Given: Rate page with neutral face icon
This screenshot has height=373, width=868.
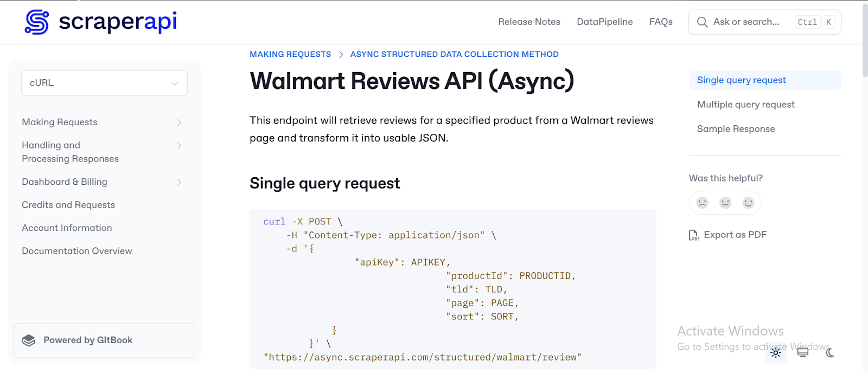Looking at the screenshot, I should pyautogui.click(x=725, y=203).
